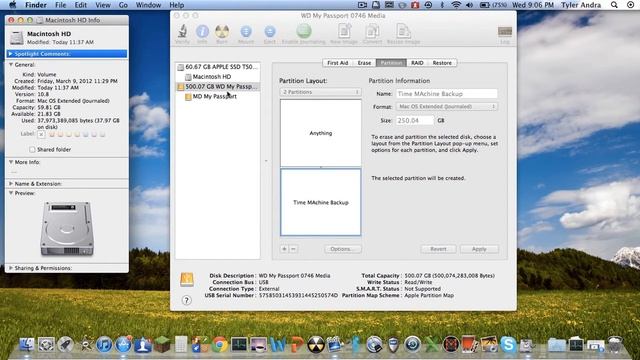This screenshot has width=640, height=360.
Task: Open the Format dropdown for the partition
Action: pos(447,107)
